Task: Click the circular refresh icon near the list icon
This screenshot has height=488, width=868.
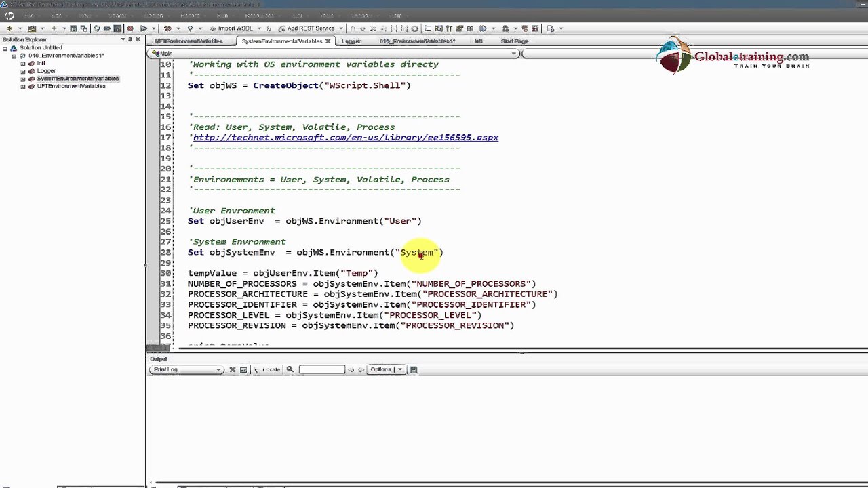Action: pyautogui.click(x=414, y=28)
